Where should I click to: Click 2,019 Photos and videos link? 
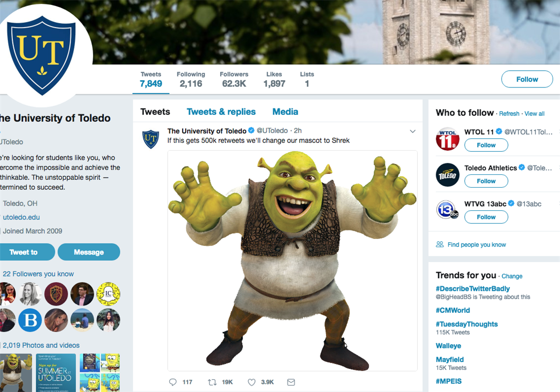coord(41,345)
